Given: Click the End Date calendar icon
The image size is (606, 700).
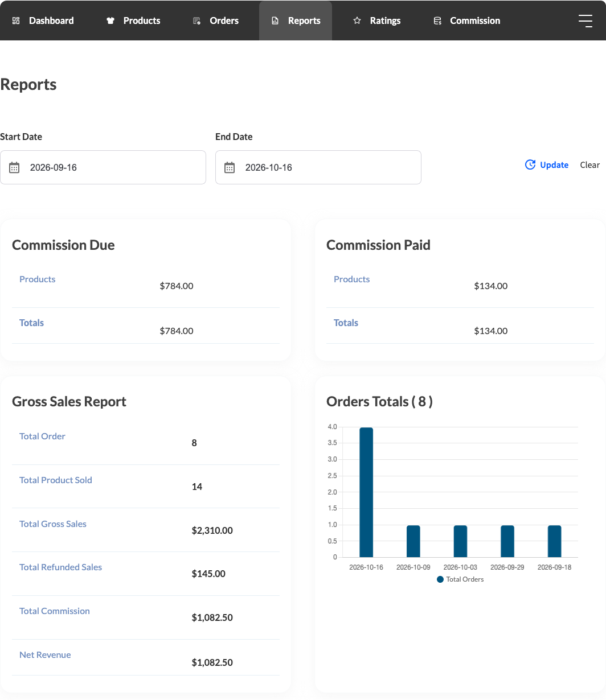Looking at the screenshot, I should pos(230,167).
